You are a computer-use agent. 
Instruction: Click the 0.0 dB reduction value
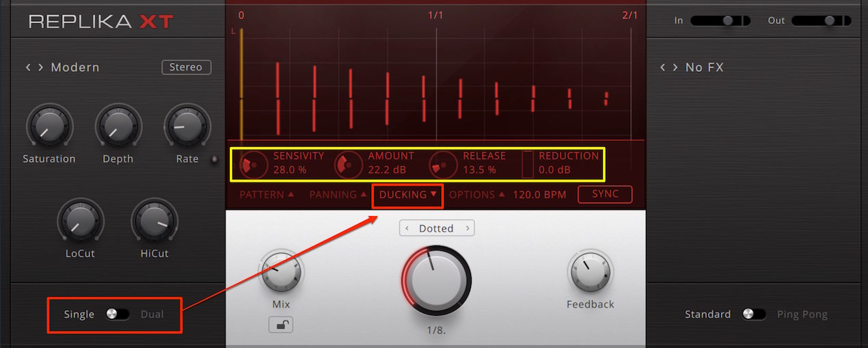tap(554, 170)
